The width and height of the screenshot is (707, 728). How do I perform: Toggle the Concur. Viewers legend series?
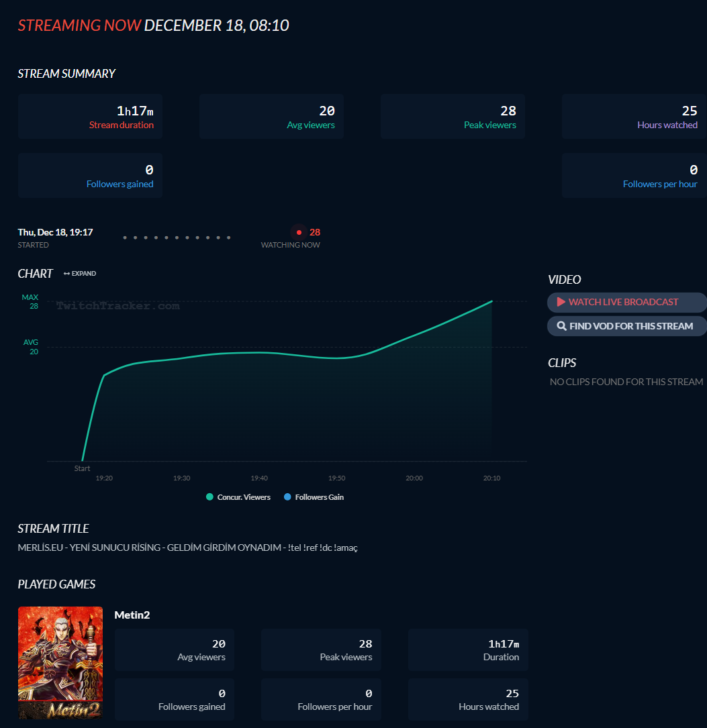[x=238, y=497]
